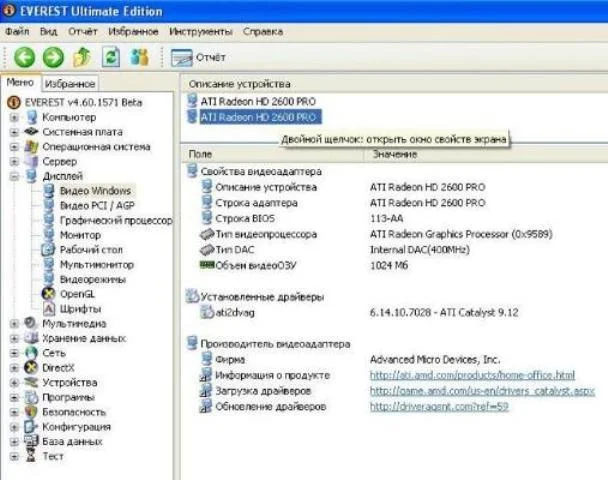Open the users icon in the toolbar

pos(139,57)
